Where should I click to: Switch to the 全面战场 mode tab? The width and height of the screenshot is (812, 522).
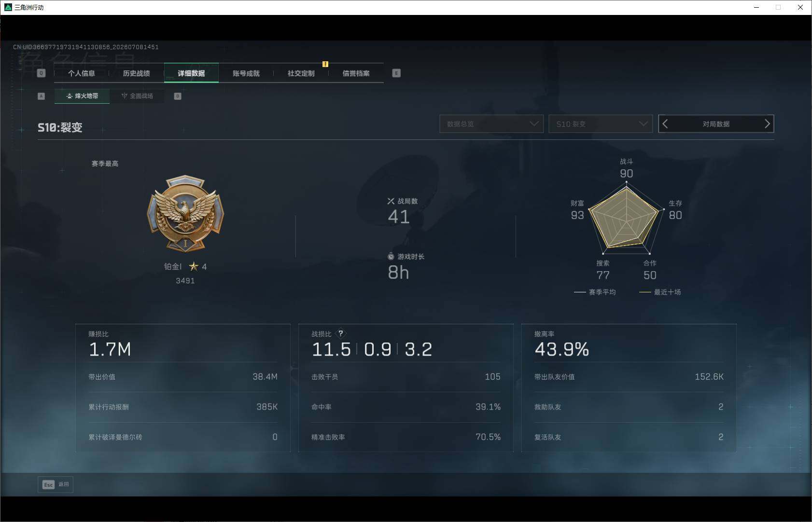tap(137, 96)
